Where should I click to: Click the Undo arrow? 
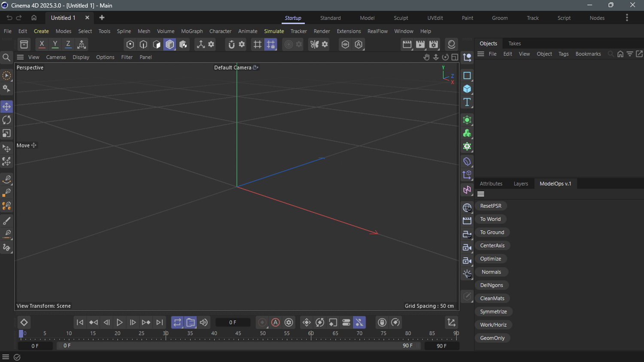(9, 18)
